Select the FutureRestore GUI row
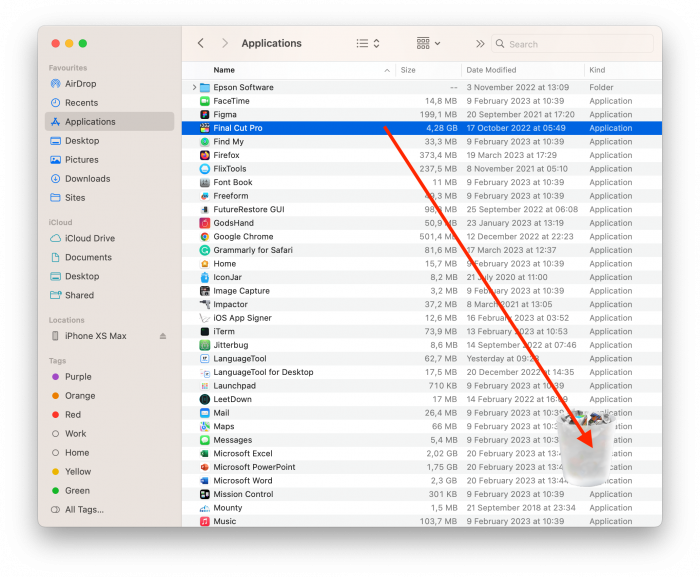This screenshot has width=700, height=577. pos(422,209)
